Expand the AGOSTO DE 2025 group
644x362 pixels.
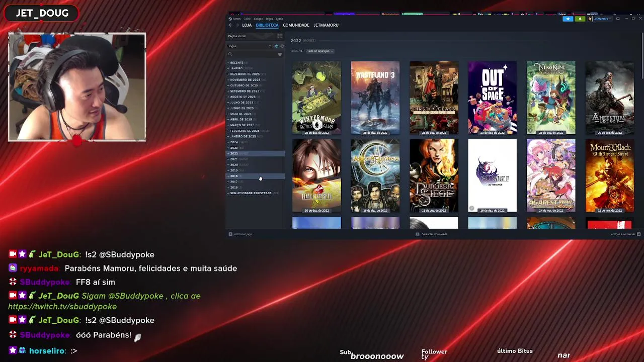point(228,97)
